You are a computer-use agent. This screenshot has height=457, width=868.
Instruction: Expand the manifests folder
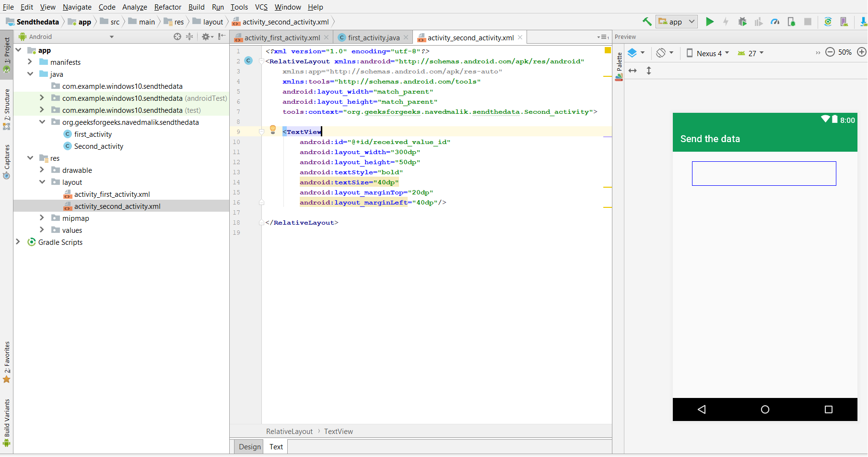pos(30,62)
